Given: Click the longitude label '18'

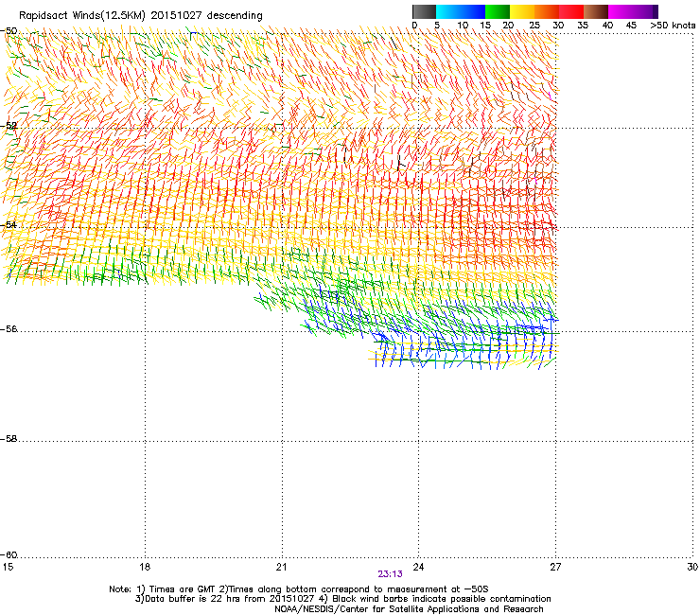Looking at the screenshot, I should 145,567.
